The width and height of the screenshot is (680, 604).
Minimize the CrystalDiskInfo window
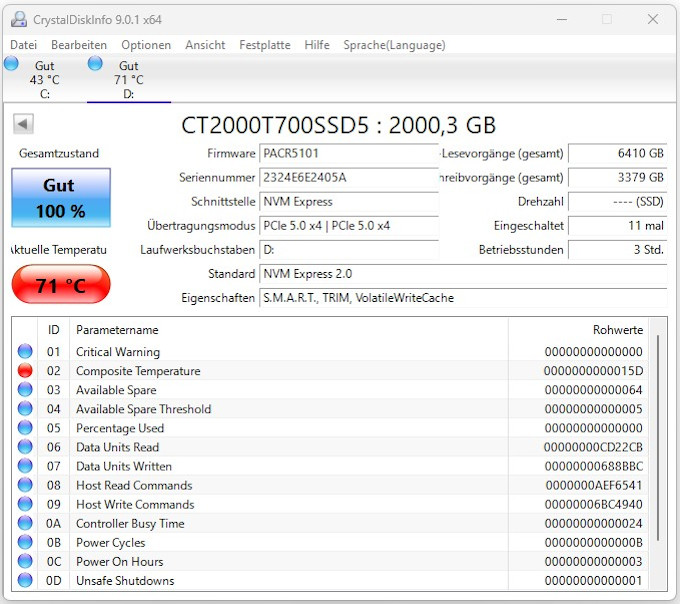pyautogui.click(x=562, y=20)
